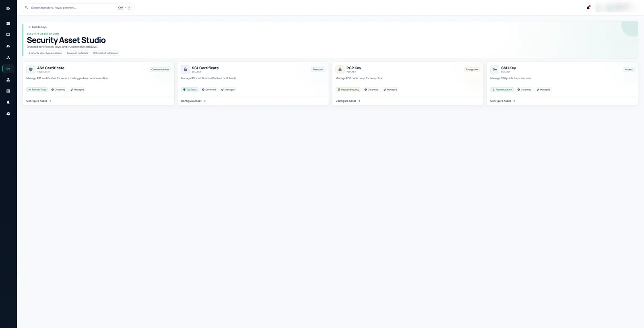Open the flows (branching) icon in the sidebar

(x=8, y=57)
